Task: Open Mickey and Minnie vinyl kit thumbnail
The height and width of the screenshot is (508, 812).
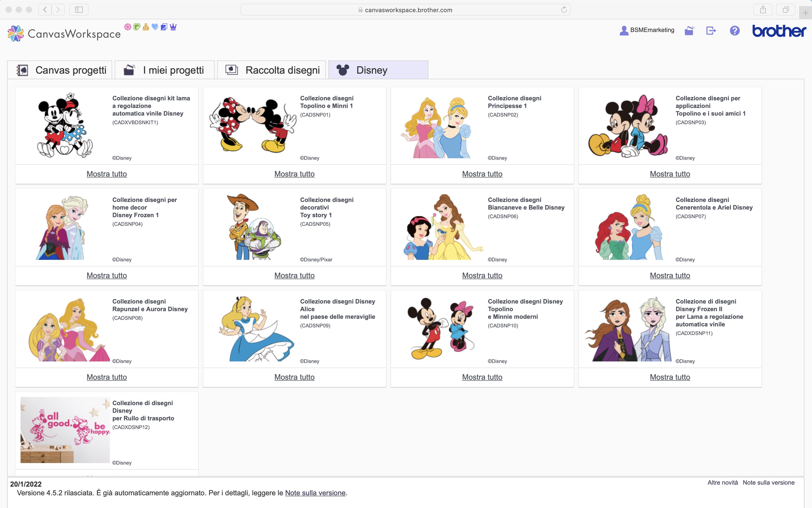Action: (65, 125)
